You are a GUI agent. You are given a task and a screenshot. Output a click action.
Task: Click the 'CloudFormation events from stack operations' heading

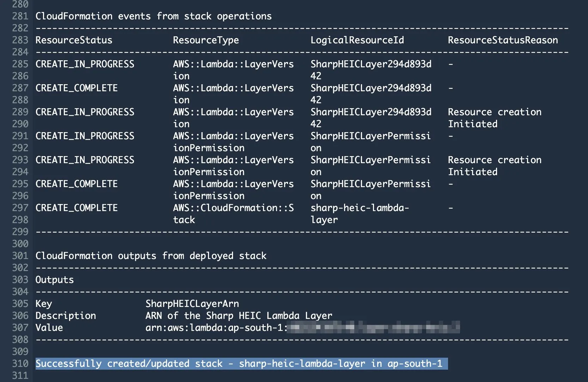click(x=153, y=16)
